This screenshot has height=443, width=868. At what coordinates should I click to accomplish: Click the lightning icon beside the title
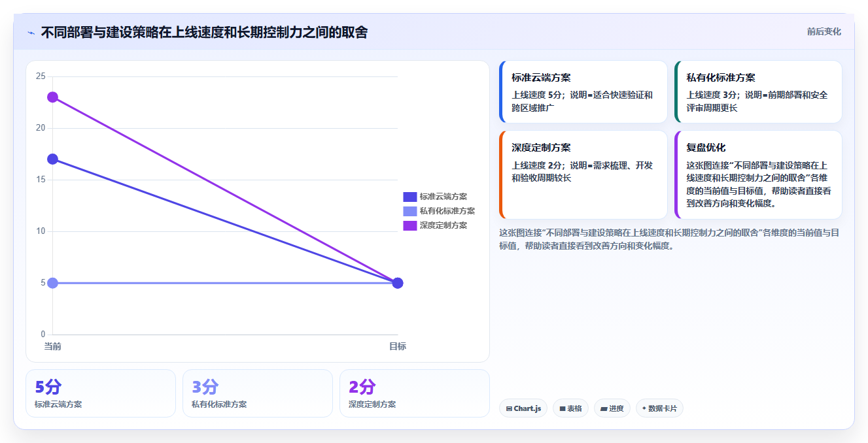31,33
